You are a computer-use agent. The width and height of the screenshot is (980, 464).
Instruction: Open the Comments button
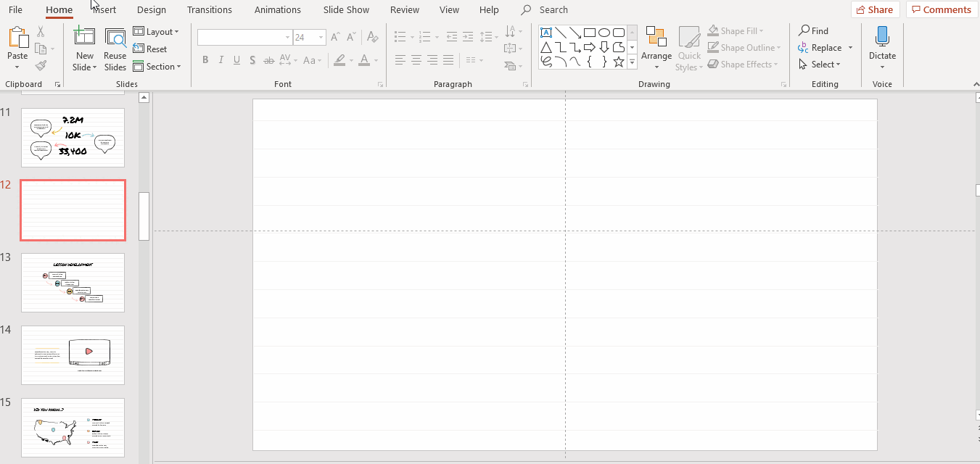941,10
